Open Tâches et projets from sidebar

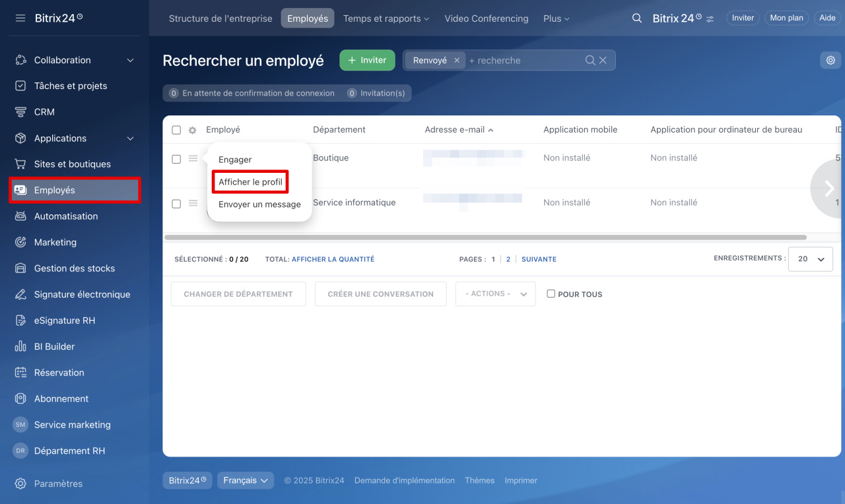(70, 86)
